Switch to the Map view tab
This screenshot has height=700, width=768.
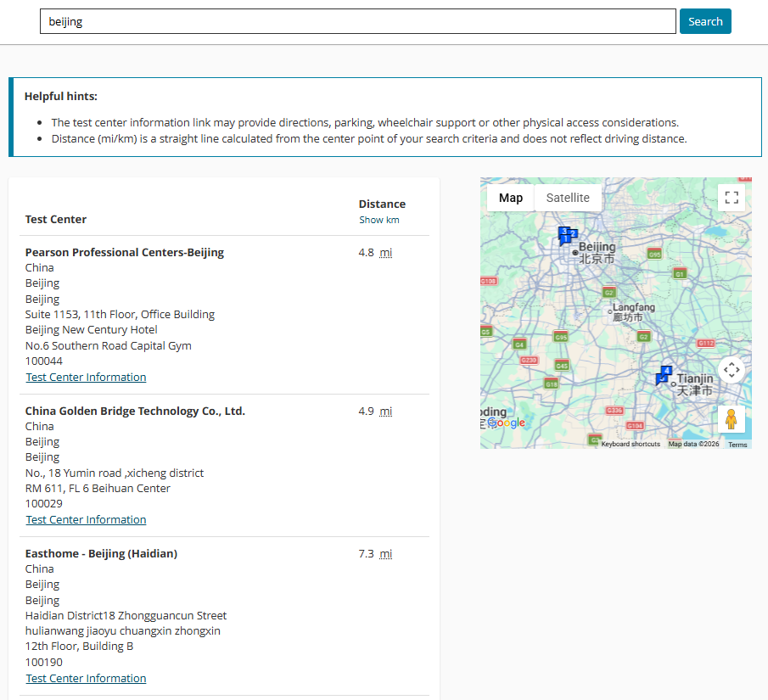tap(510, 198)
